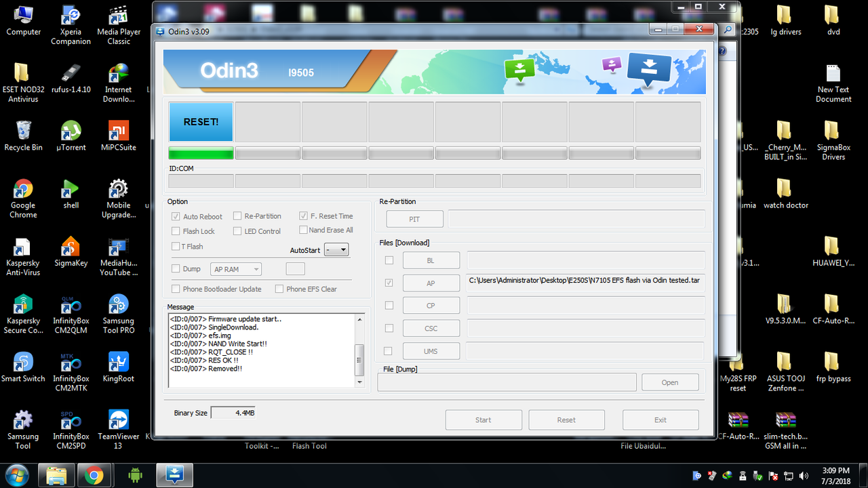Click Safely Remove Hardware tray icon
Viewport: 868px width, 488px height.
[758, 475]
